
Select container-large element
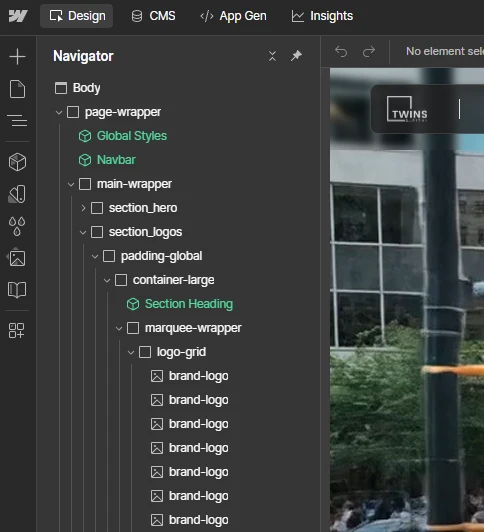(173, 280)
